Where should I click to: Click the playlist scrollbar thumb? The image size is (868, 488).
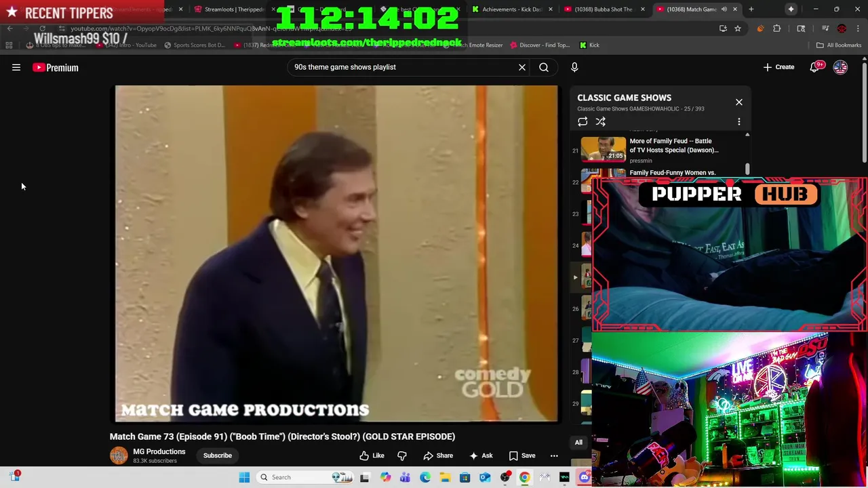tap(747, 168)
